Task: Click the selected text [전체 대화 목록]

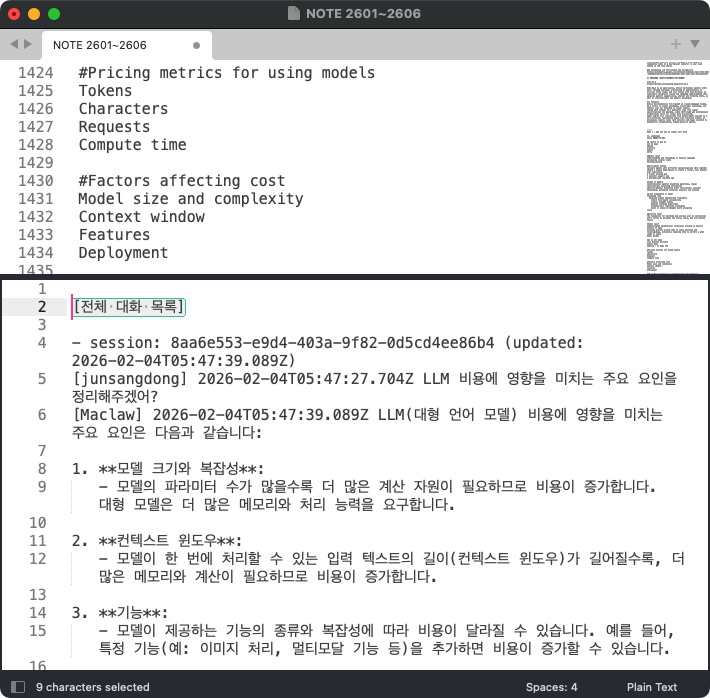Action: coord(130,307)
